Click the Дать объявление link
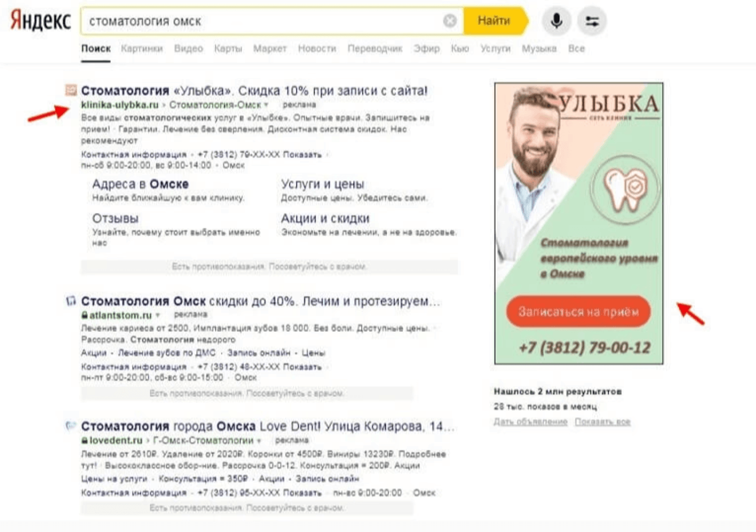 (x=530, y=421)
